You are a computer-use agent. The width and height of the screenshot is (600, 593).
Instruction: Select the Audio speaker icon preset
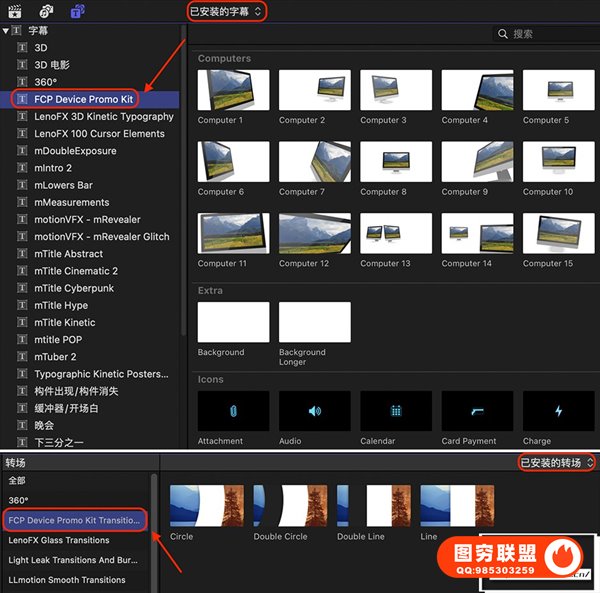pos(314,410)
